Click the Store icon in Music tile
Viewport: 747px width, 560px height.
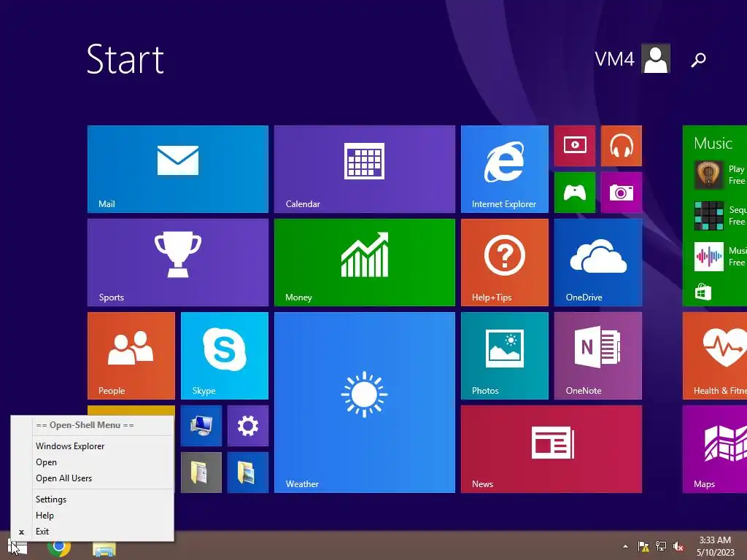click(703, 292)
